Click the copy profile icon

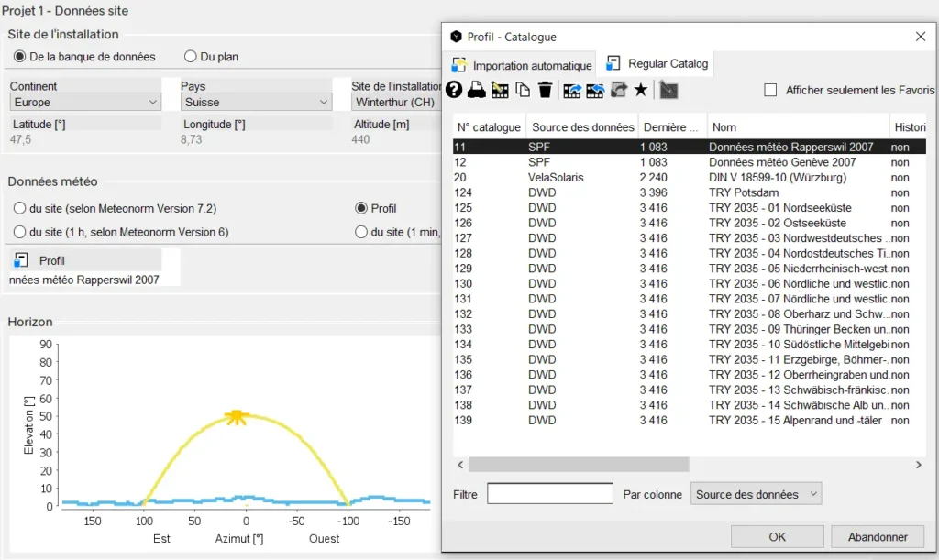(x=523, y=90)
